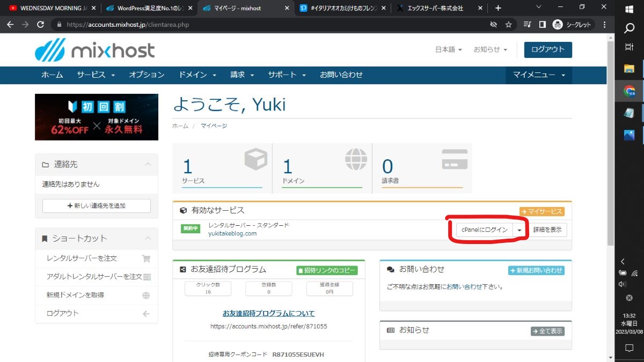Click the ホーム breadcrumb link
The image size is (644, 362).
[180, 125]
